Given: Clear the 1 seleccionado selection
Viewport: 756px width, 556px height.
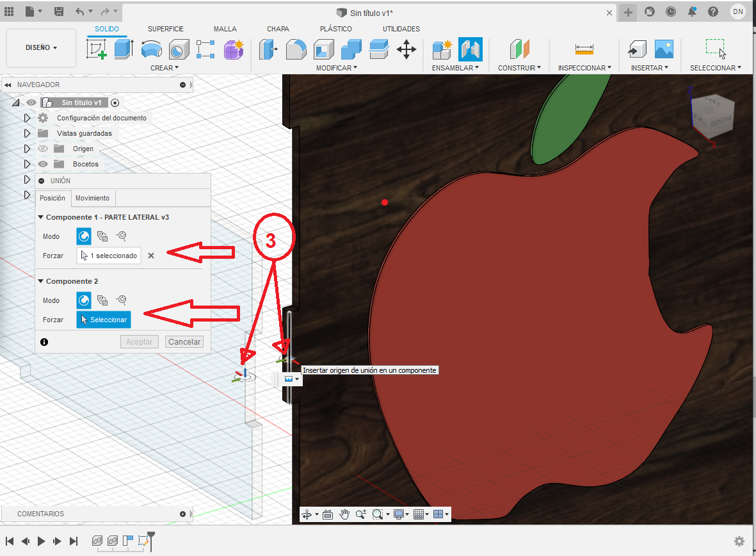Looking at the screenshot, I should [151, 256].
